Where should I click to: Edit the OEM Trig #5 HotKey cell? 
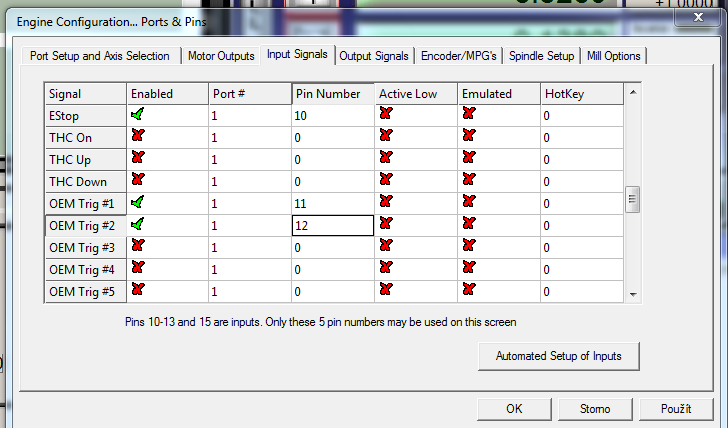(582, 292)
